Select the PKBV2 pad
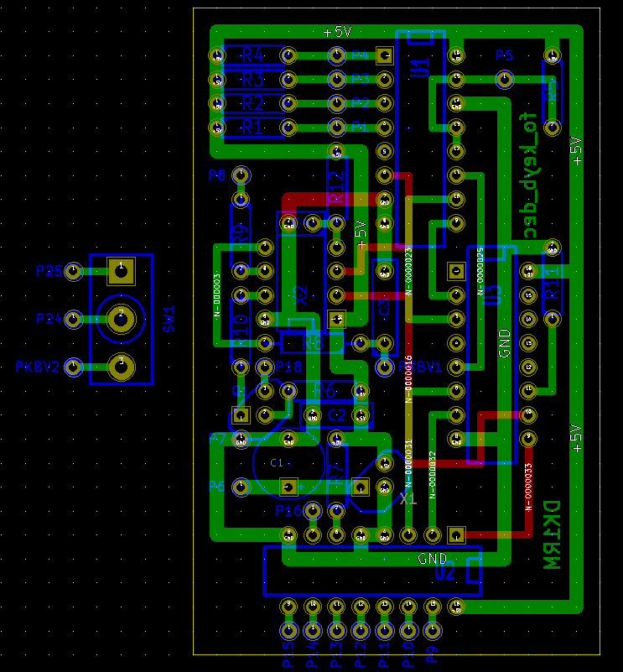 (x=74, y=366)
